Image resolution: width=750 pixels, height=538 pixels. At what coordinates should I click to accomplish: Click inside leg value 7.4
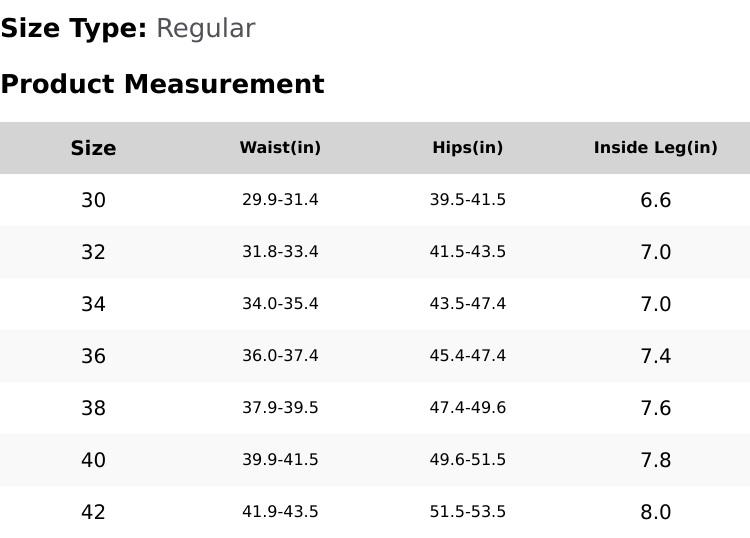[x=655, y=356]
